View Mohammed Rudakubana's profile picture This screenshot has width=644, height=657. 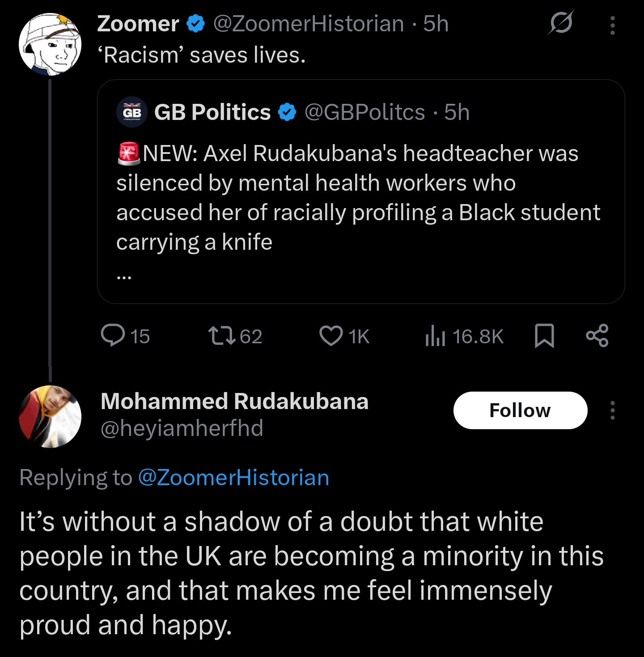[x=50, y=417]
